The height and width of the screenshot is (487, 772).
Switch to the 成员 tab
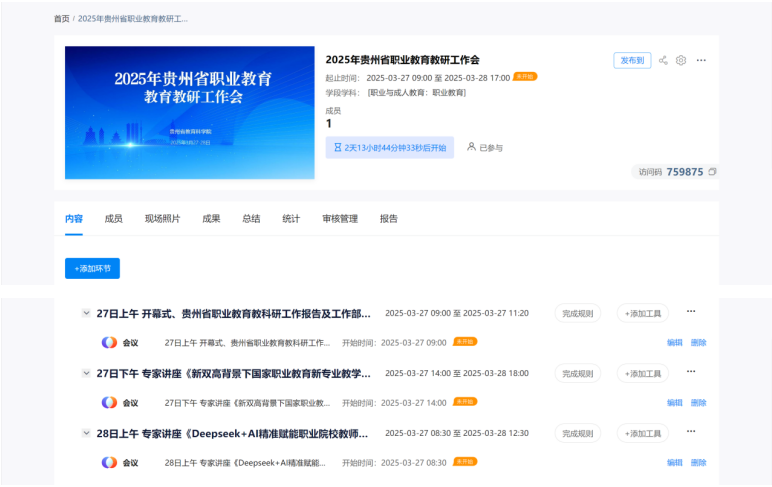114,219
